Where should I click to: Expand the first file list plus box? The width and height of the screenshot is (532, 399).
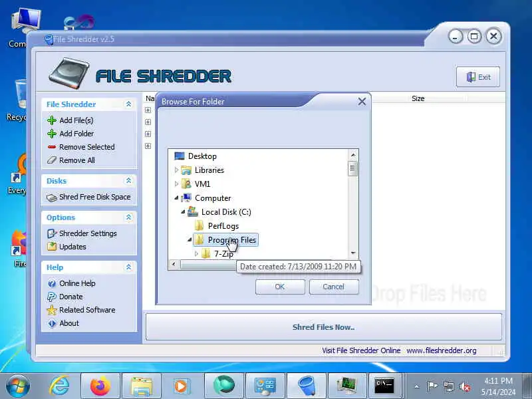coord(148,110)
